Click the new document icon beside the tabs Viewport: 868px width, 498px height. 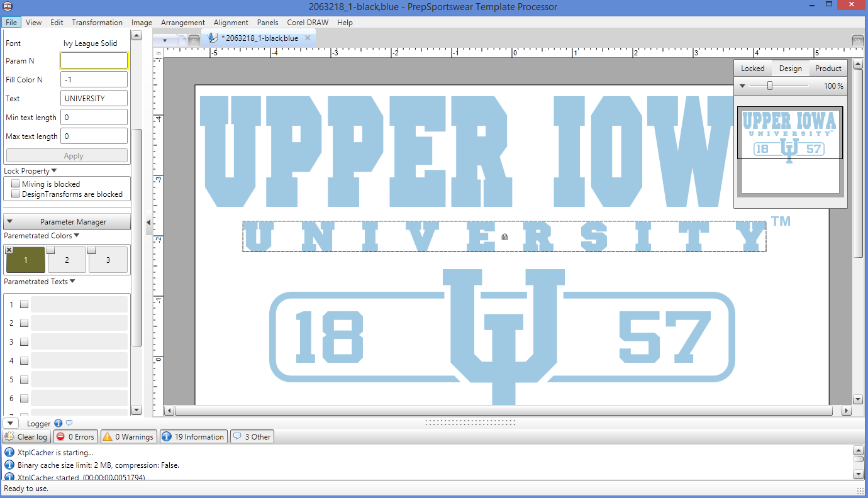(x=182, y=40)
